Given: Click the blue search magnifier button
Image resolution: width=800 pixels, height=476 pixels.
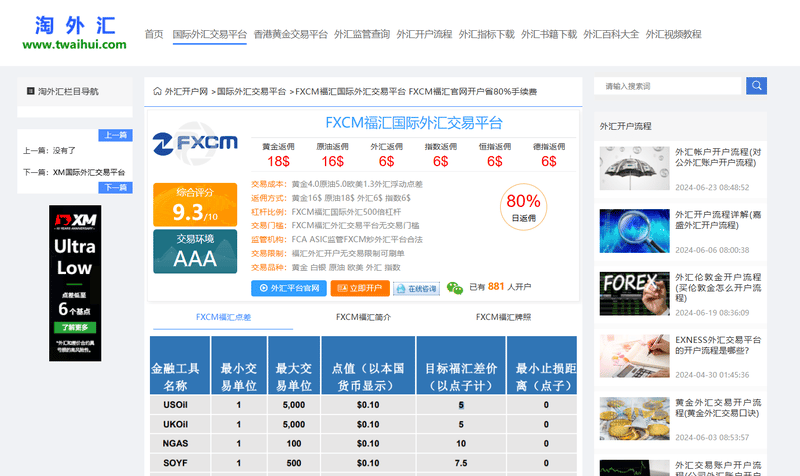Looking at the screenshot, I should point(756,86).
